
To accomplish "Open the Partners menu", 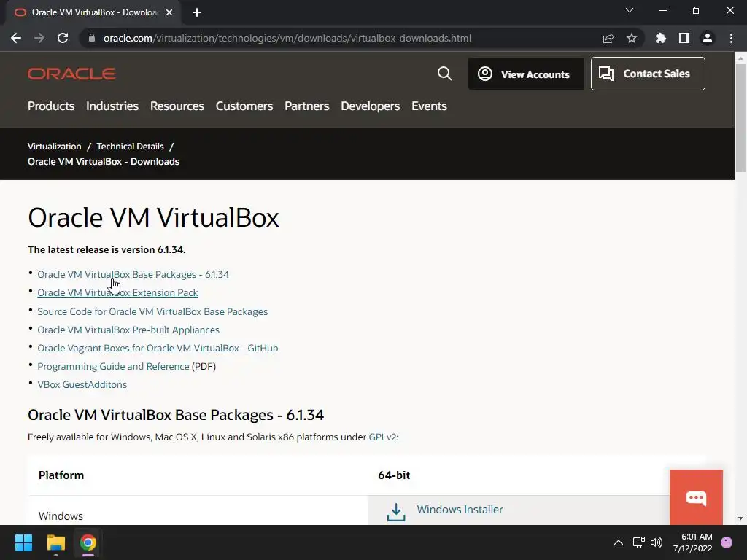I will (x=307, y=106).
